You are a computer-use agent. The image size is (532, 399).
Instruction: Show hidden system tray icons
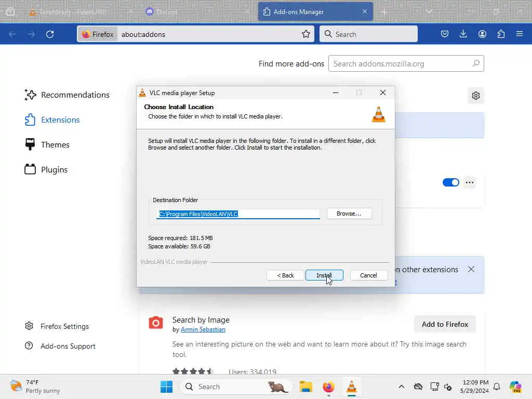tap(402, 387)
